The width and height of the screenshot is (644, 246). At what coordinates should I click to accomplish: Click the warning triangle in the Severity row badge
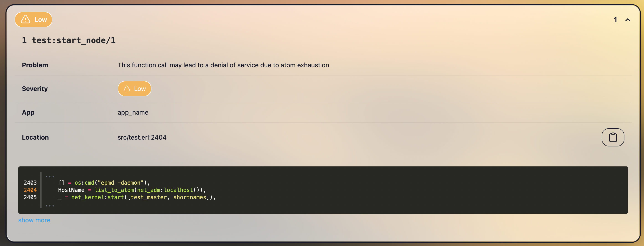(127, 89)
